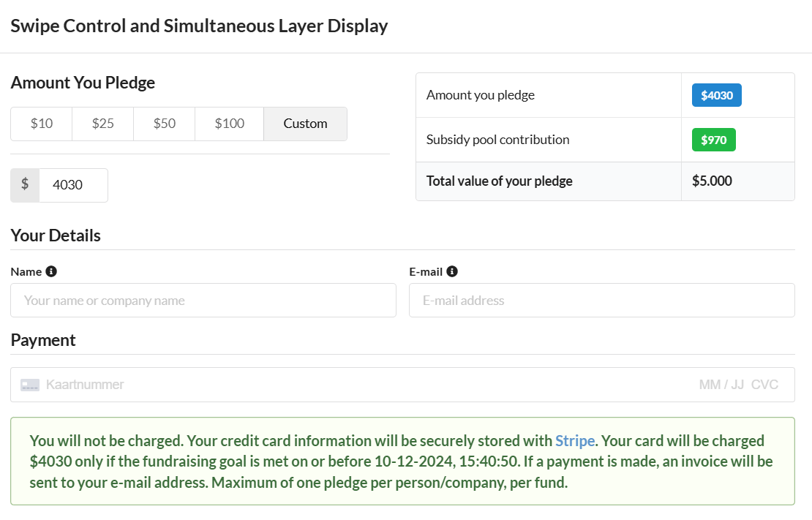Choose the $25 pledge option

[103, 124]
